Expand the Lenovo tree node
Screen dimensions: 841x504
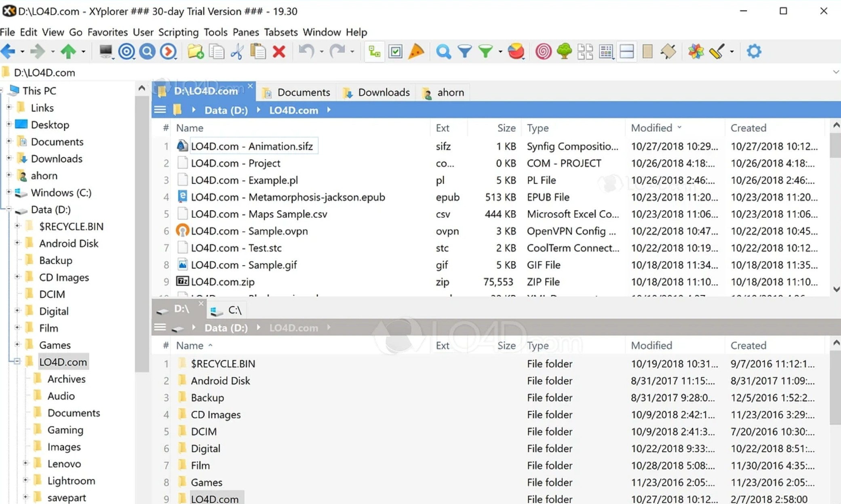(x=25, y=463)
